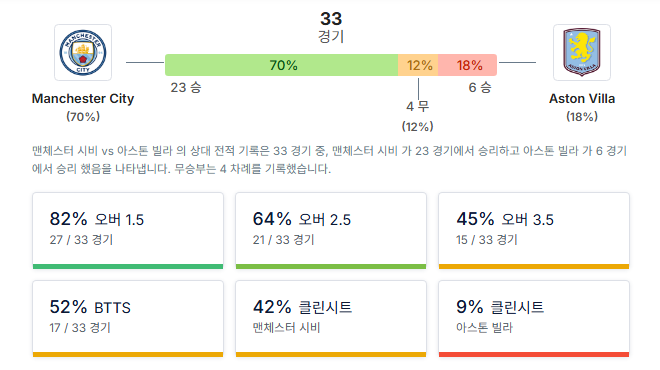The image size is (660, 370).
Task: Click the 6 승 label under the bar
Action: click(x=480, y=88)
